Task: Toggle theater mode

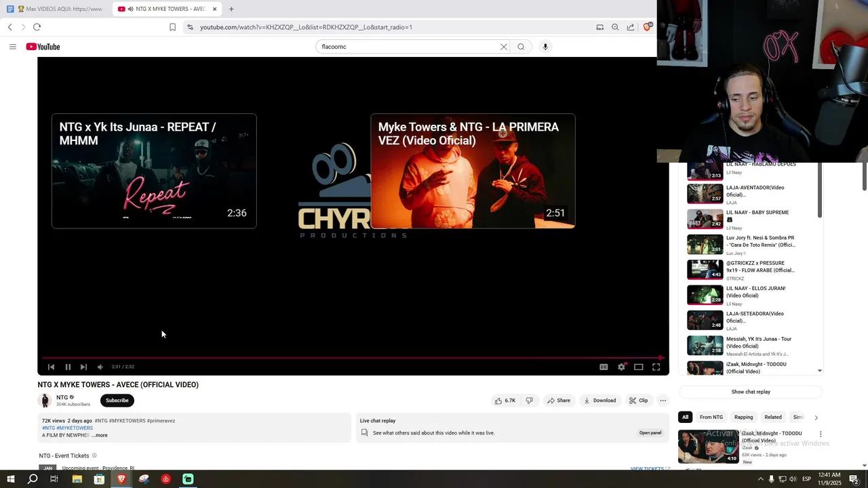Action: (x=639, y=367)
